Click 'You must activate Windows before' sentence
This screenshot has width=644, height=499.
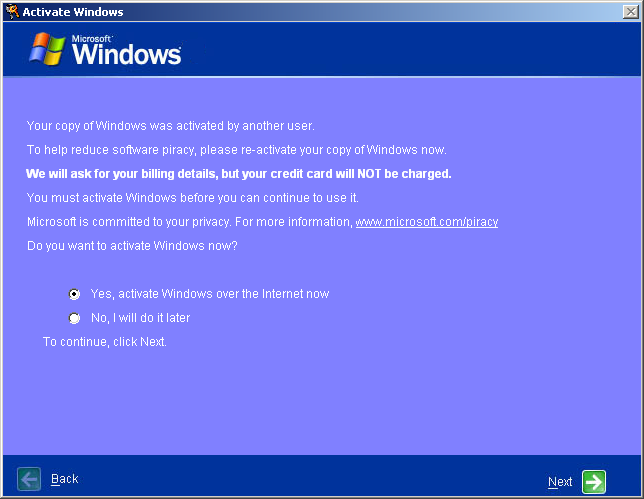(x=193, y=198)
